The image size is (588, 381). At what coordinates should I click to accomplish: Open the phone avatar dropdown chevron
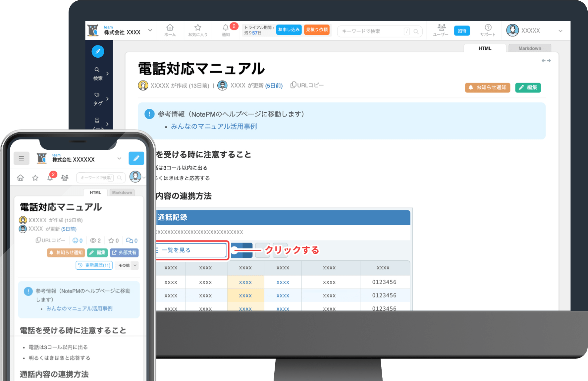(x=144, y=178)
